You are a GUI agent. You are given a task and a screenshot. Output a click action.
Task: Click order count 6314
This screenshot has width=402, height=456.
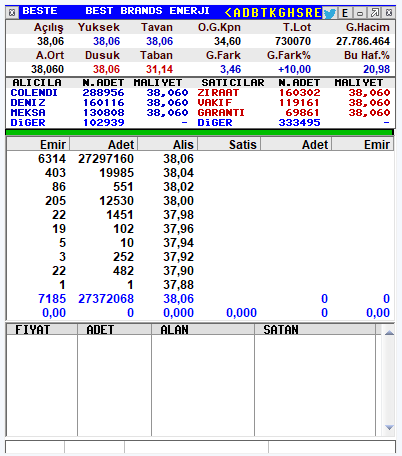click(52, 159)
